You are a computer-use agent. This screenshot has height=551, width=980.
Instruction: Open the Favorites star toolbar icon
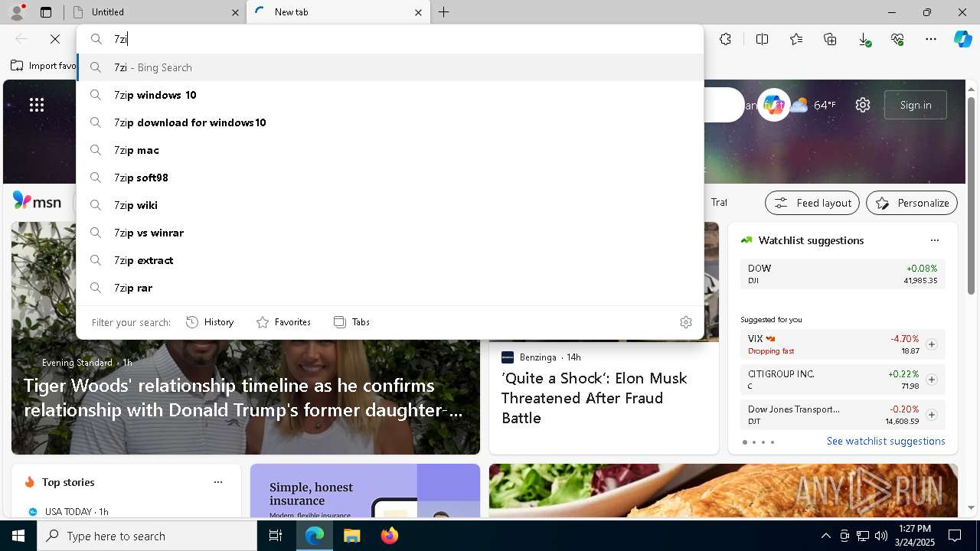pos(796,39)
